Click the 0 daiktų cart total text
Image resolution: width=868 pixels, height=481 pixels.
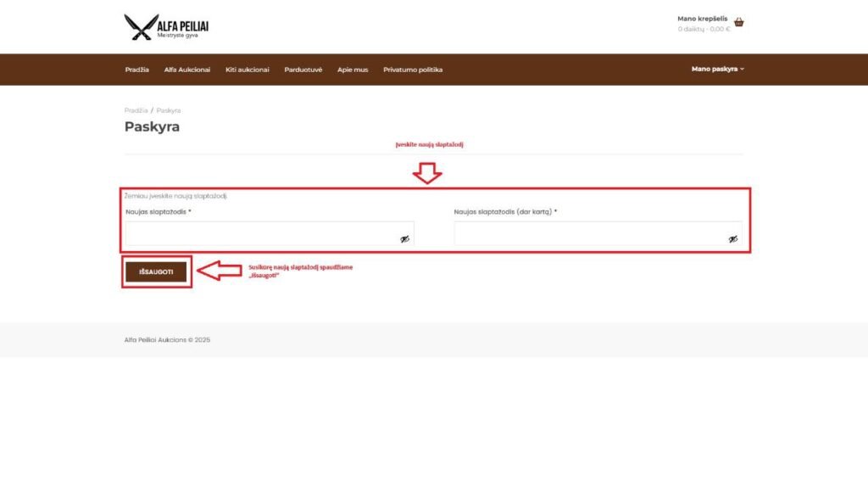[x=704, y=29]
